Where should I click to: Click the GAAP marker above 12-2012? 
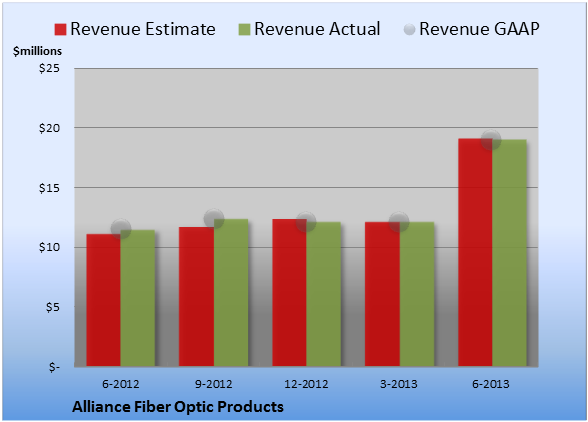306,222
